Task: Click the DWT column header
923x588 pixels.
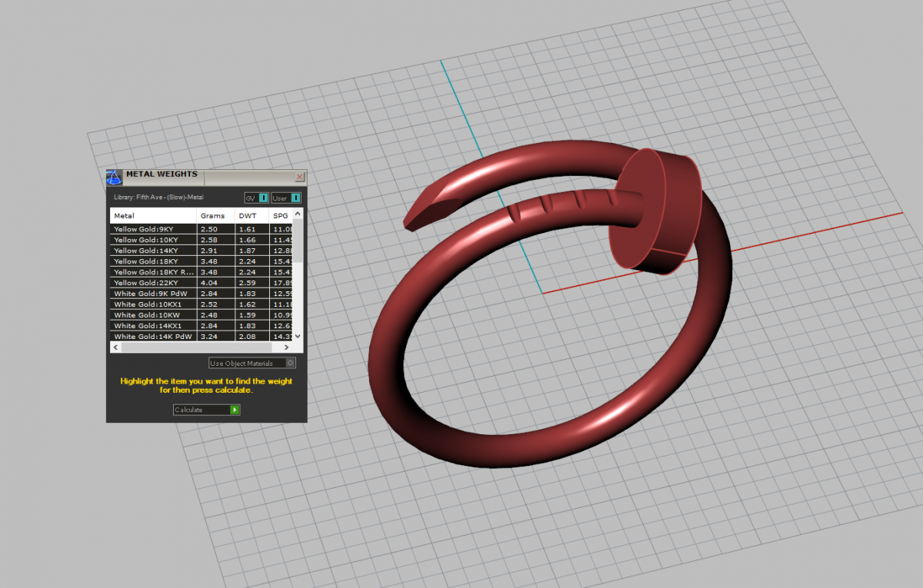Action: click(251, 216)
